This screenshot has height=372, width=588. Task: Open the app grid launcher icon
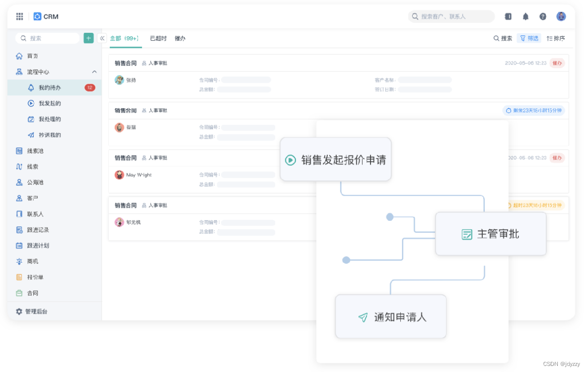(x=20, y=17)
